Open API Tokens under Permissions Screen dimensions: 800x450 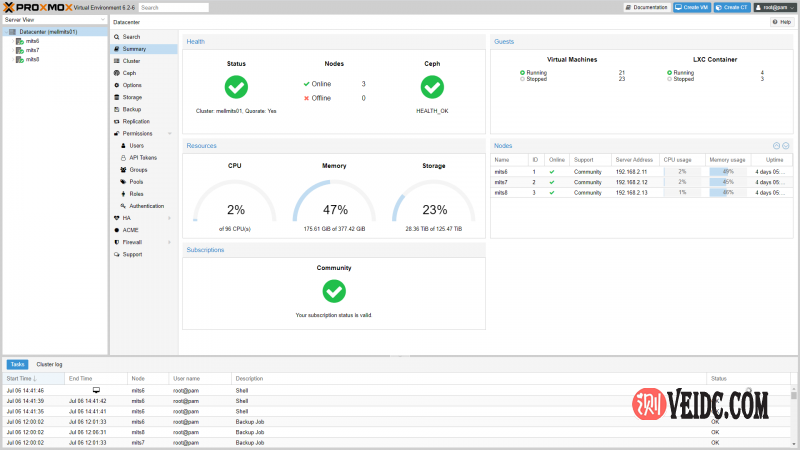coord(143,157)
